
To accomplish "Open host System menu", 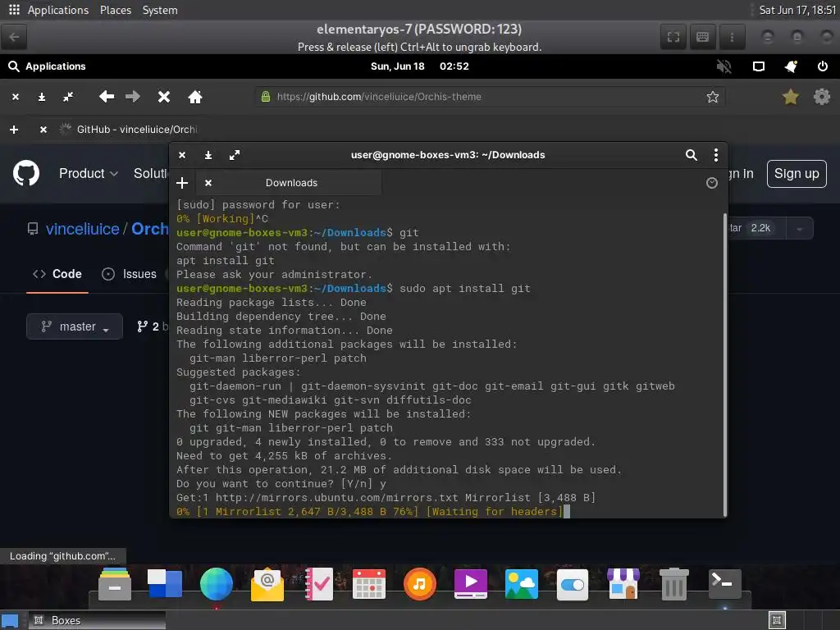I will tap(160, 10).
